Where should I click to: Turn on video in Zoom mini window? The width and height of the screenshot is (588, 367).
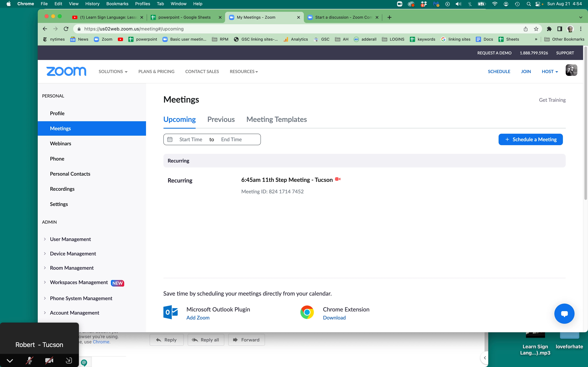pyautogui.click(x=49, y=360)
